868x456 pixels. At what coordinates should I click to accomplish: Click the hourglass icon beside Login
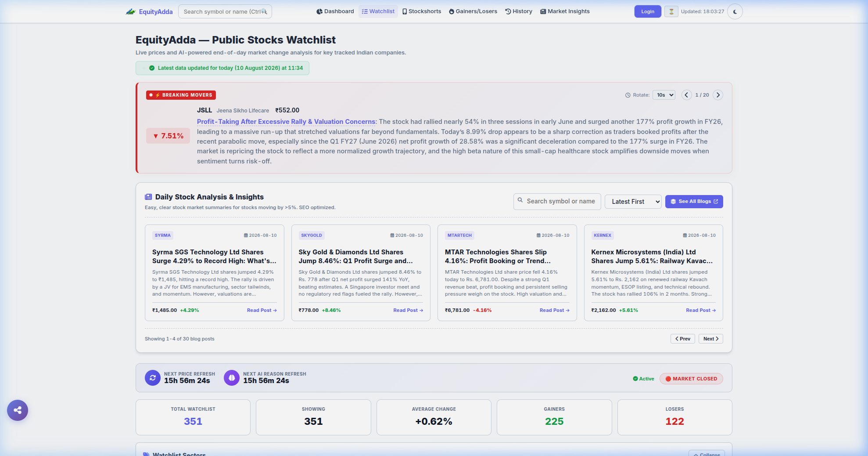[x=671, y=11]
